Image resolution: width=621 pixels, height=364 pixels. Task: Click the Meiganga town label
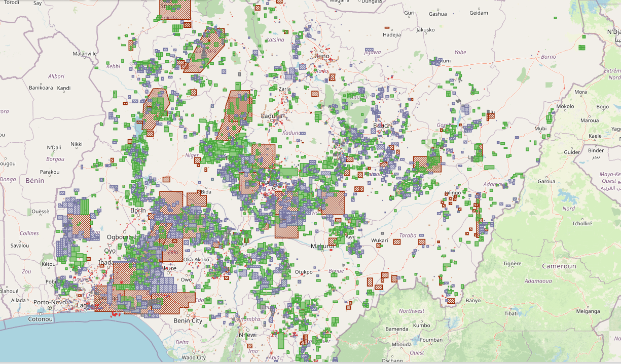click(588, 311)
